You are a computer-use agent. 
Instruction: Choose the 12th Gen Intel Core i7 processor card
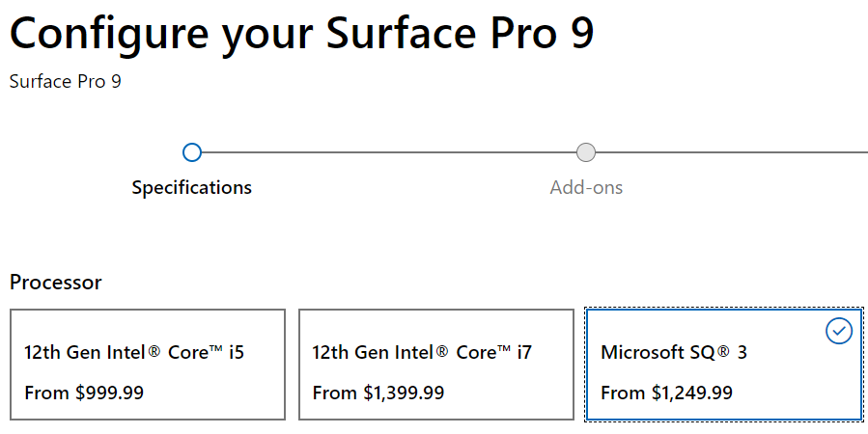[435, 365]
